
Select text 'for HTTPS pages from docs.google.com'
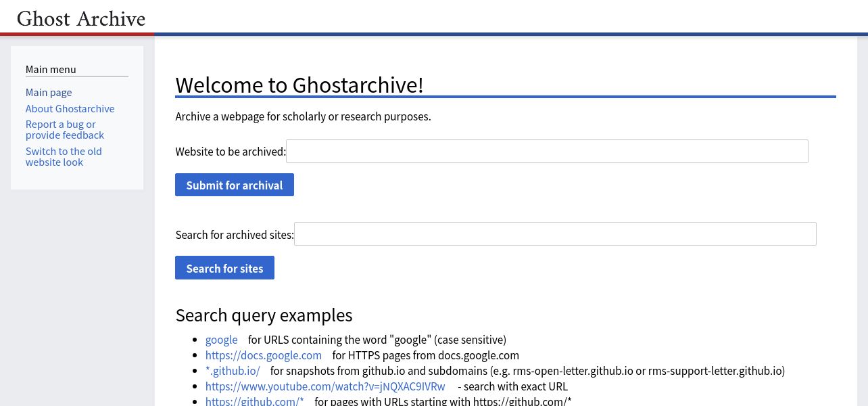tap(425, 355)
